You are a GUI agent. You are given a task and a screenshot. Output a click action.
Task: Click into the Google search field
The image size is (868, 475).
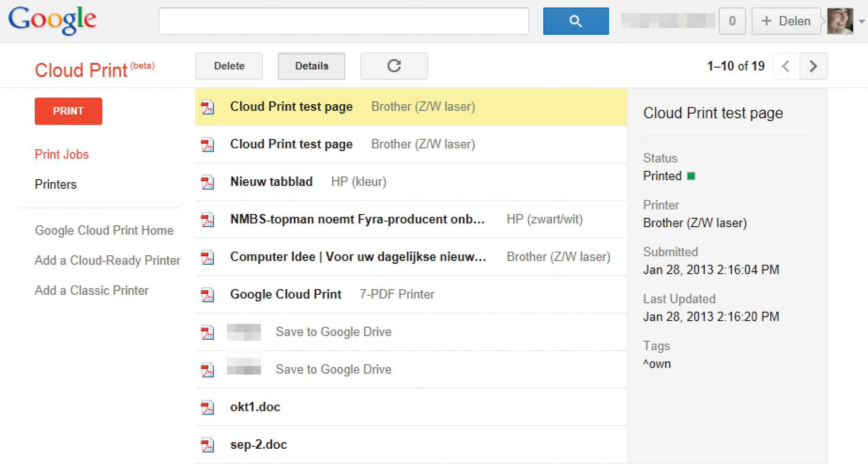(x=343, y=21)
